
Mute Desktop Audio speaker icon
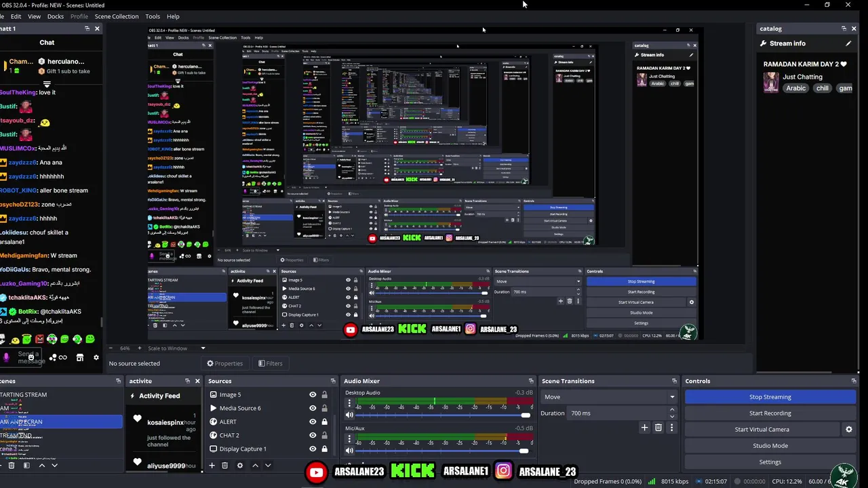click(349, 415)
